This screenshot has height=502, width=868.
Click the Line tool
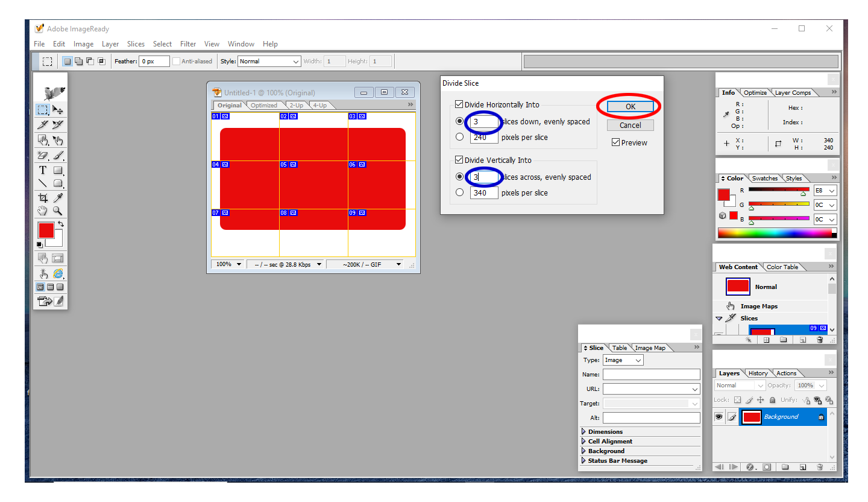pyautogui.click(x=43, y=183)
